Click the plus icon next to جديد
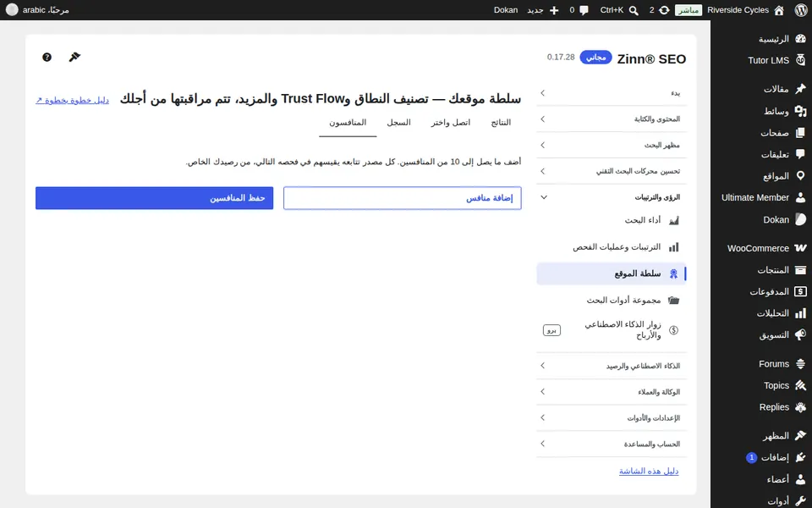The image size is (812, 508). (554, 10)
